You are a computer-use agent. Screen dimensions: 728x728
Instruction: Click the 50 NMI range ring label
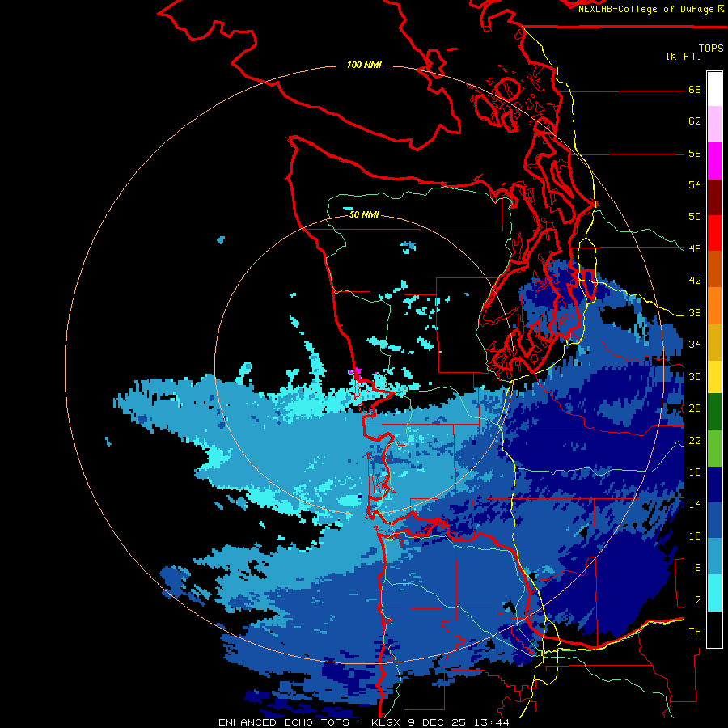pyautogui.click(x=364, y=214)
